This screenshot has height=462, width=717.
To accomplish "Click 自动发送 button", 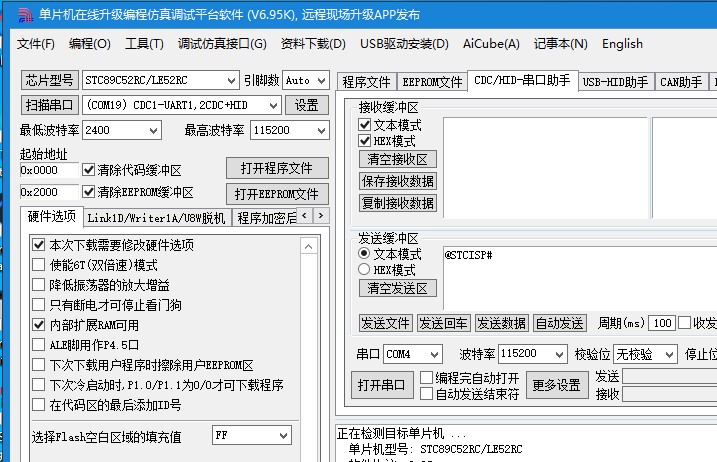I will click(560, 323).
